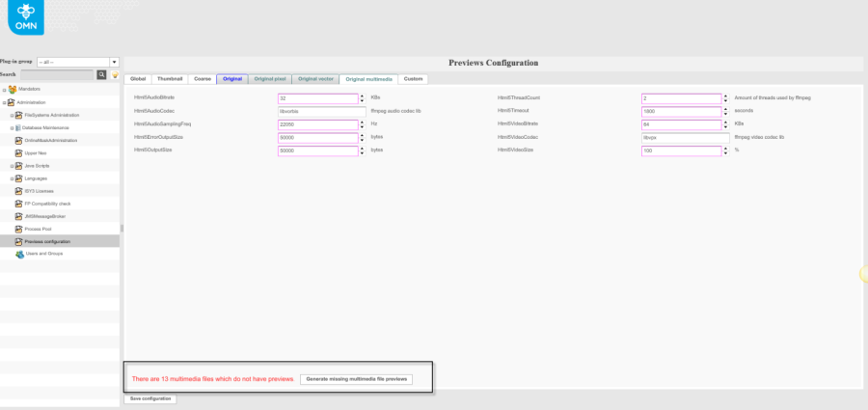This screenshot has height=410, width=868.
Task: Switch to the Original pixel tab
Action: pyautogui.click(x=270, y=79)
